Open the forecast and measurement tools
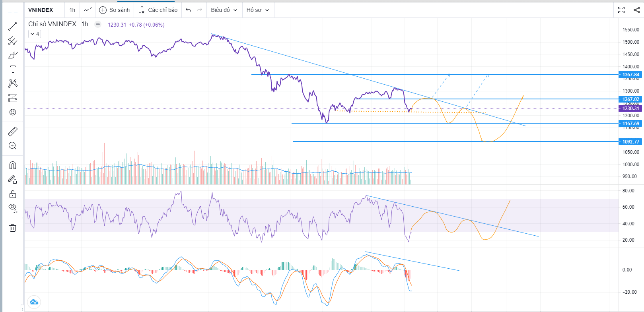The image size is (644, 312). pos(13,98)
